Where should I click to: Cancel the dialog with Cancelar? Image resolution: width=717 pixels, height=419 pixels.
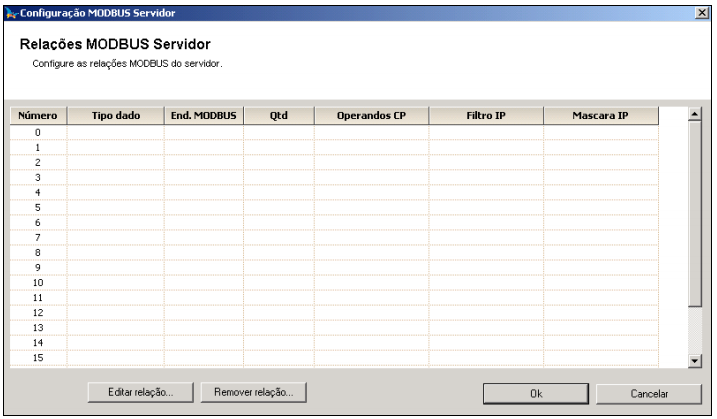click(x=649, y=393)
